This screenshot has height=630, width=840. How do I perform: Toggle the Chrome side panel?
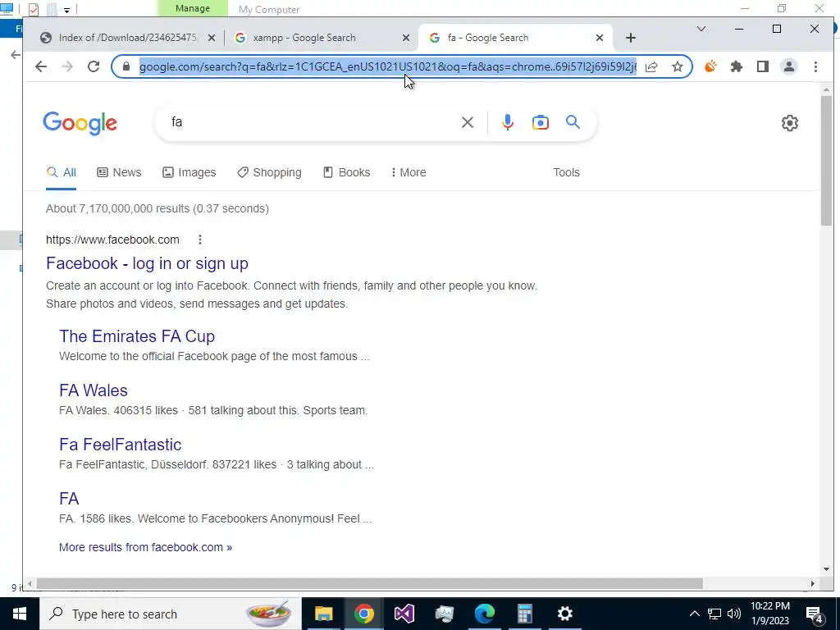(763, 66)
